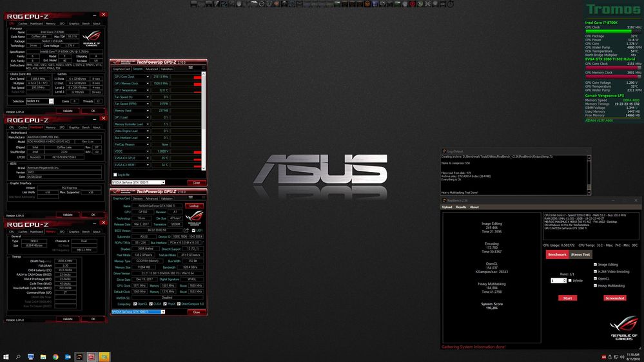Click the Runs number stepper field
644x362 pixels.
(558, 281)
